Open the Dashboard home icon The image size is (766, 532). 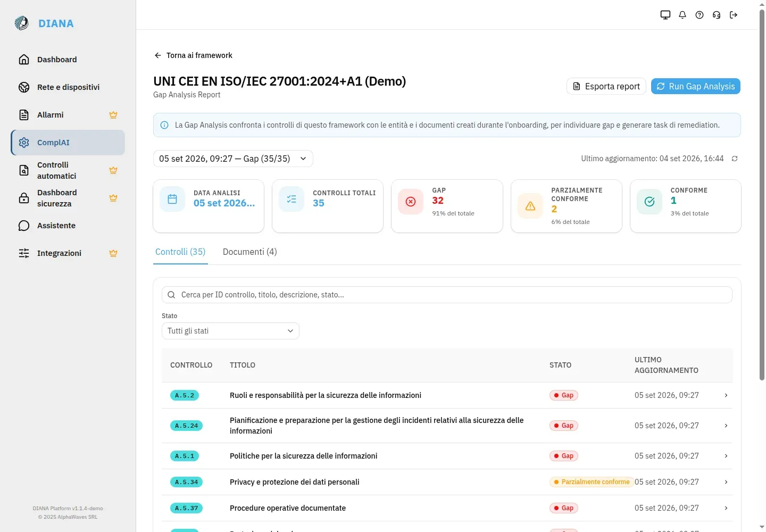click(24, 60)
